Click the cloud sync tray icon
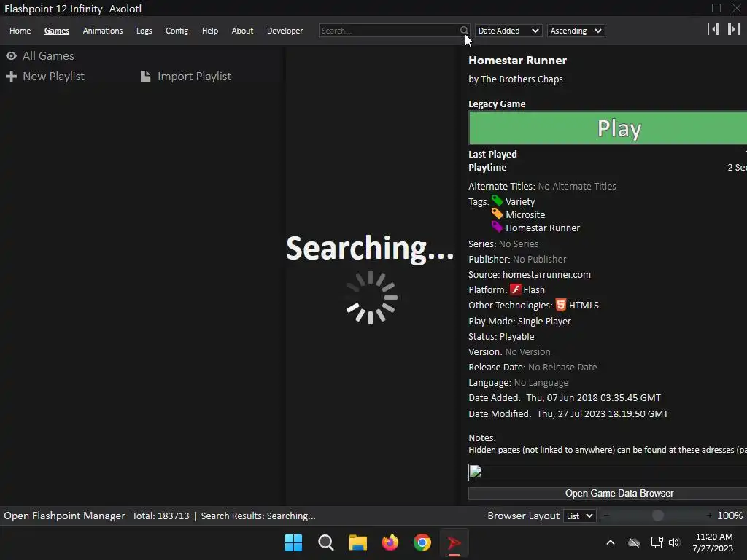747x560 pixels. point(634,542)
